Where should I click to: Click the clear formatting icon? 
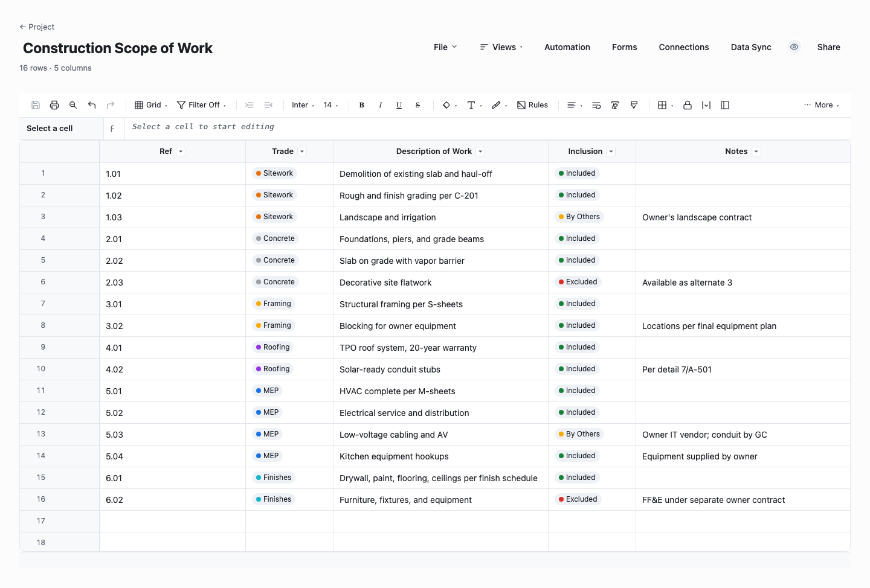(x=615, y=105)
